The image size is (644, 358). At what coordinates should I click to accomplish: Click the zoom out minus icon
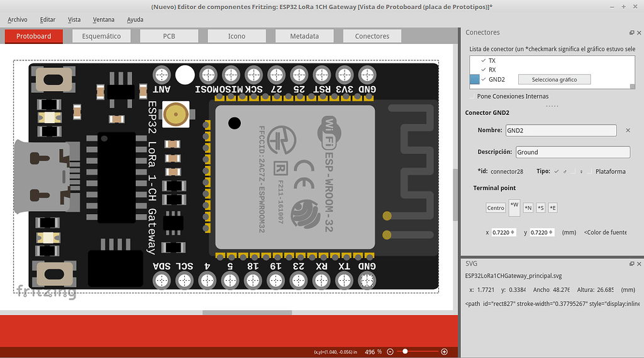pos(390,352)
